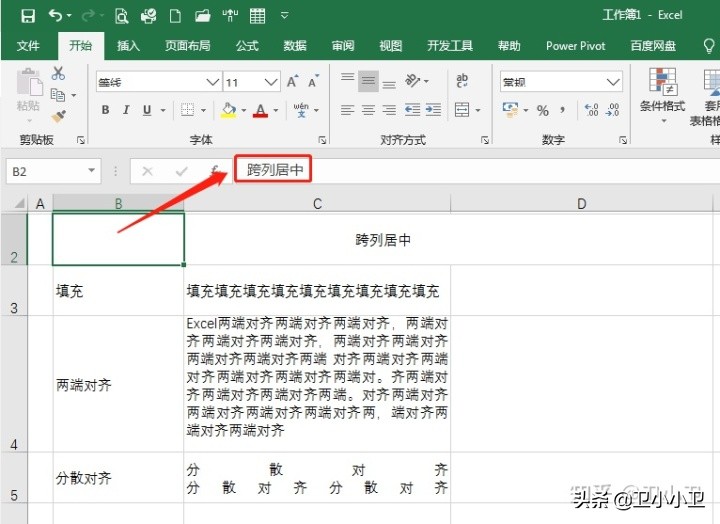
Task: Click Decrease Decimal icon
Action: [613, 110]
